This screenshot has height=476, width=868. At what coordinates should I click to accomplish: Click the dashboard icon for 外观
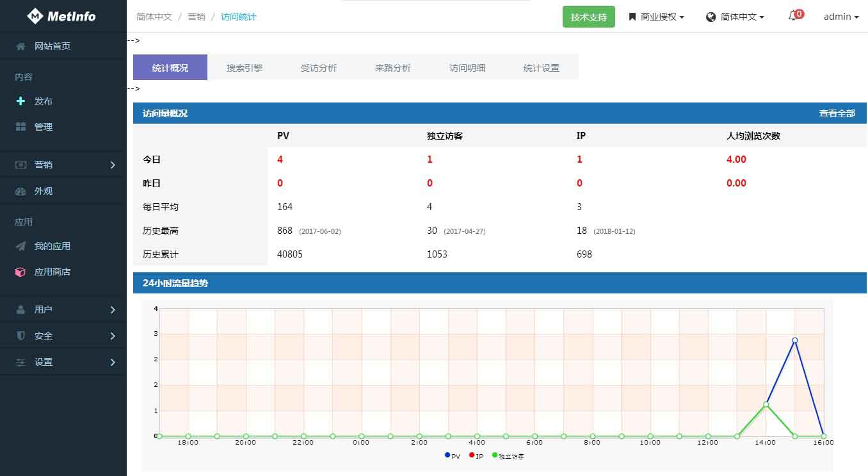click(20, 191)
